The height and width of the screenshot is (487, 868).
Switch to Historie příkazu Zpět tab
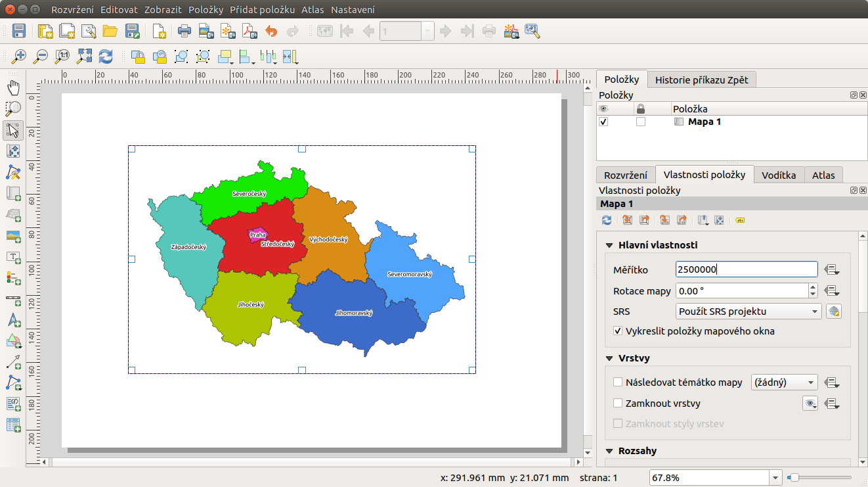tap(702, 80)
